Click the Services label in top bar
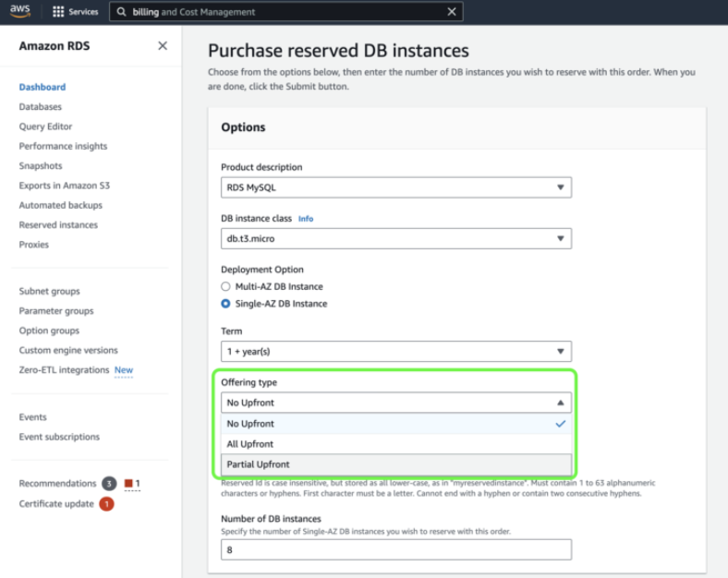Viewport: 728px width, 578px height. (x=83, y=12)
